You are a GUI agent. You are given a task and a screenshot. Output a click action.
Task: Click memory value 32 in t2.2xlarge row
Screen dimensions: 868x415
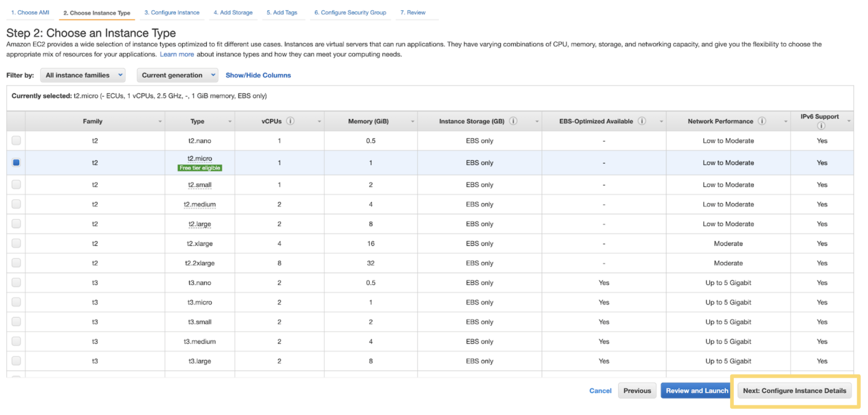tap(371, 263)
